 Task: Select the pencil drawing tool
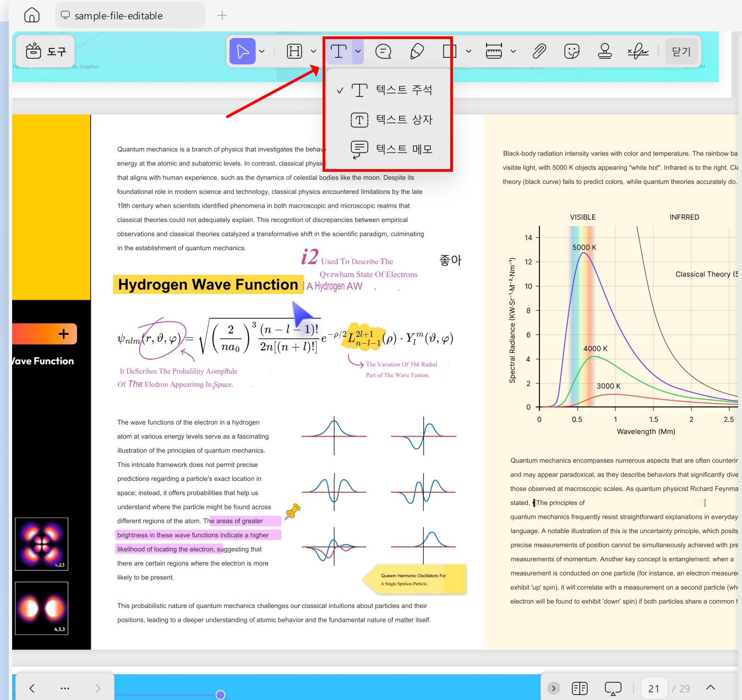coord(417,51)
